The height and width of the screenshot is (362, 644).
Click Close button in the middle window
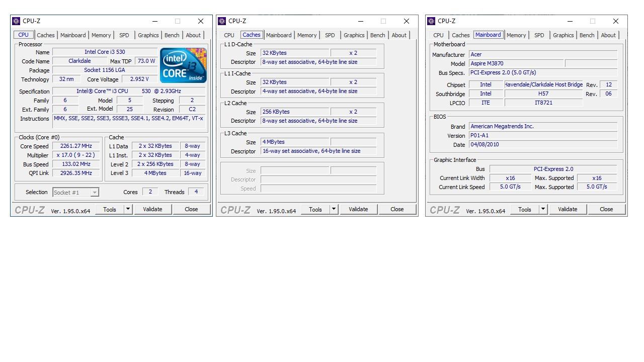pyautogui.click(x=397, y=209)
